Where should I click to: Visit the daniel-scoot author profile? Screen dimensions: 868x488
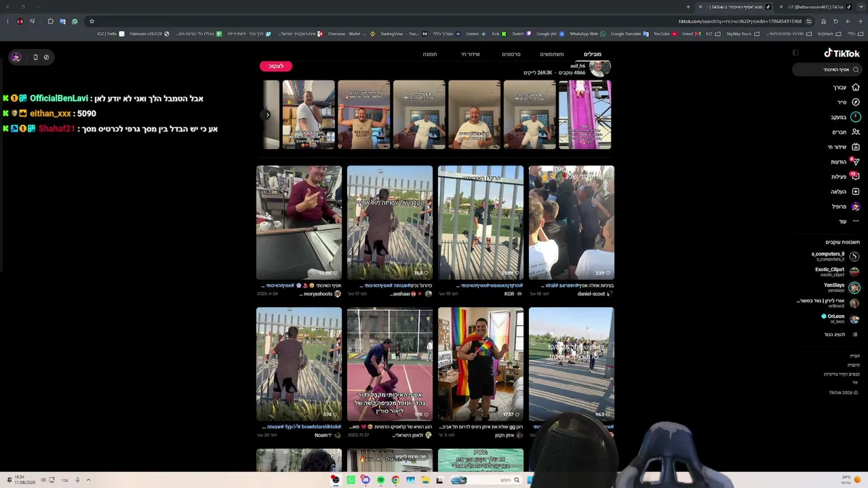click(595, 294)
